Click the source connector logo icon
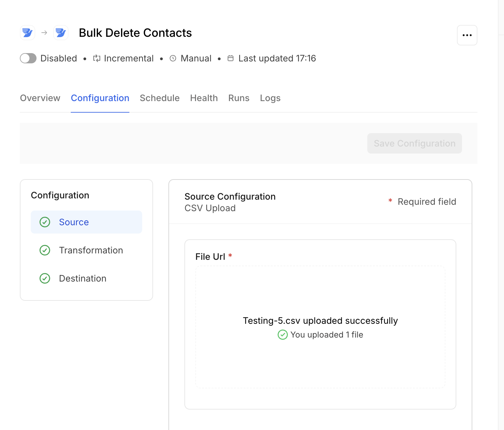Screen dimensions: 504x430 [28, 33]
